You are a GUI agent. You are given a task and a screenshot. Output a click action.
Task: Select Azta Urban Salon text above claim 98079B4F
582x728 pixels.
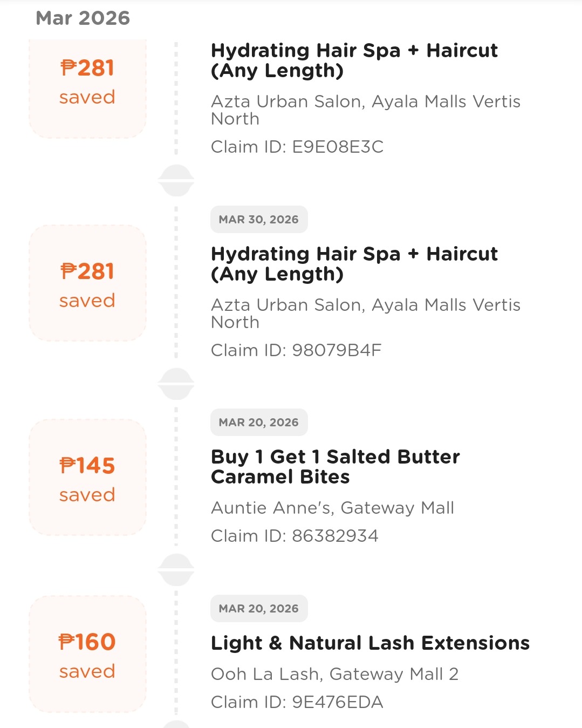pyautogui.click(x=365, y=313)
